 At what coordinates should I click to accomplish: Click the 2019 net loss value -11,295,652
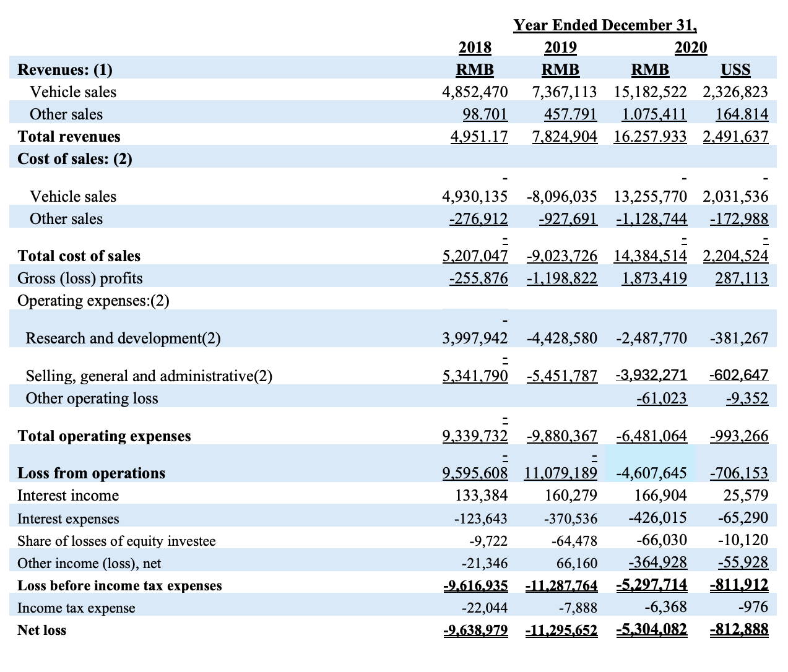pyautogui.click(x=561, y=630)
